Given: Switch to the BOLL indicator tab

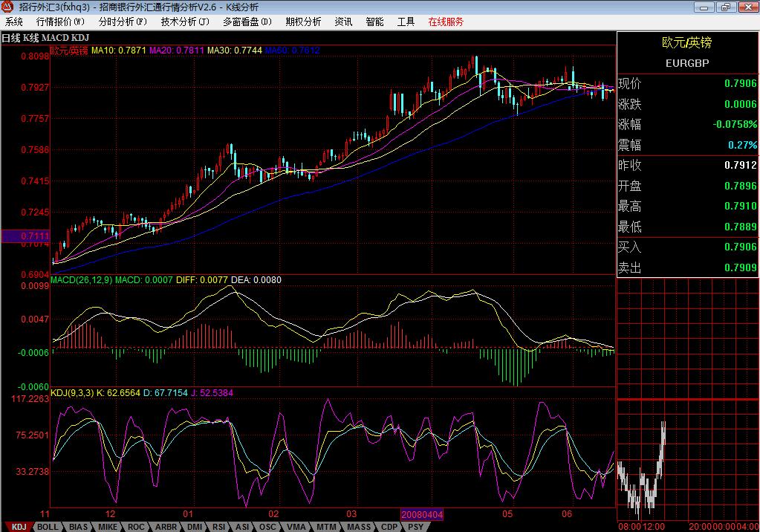Looking at the screenshot, I should coord(48,527).
